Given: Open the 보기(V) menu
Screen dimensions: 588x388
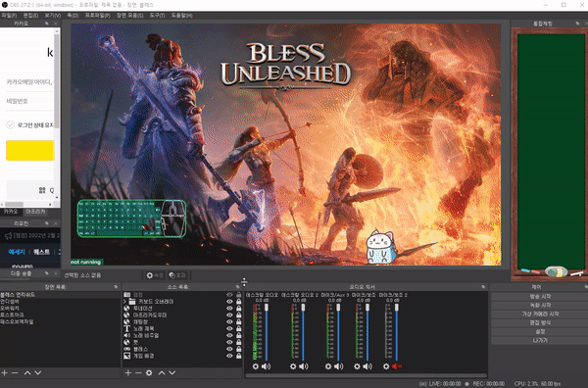Looking at the screenshot, I should coord(53,16).
